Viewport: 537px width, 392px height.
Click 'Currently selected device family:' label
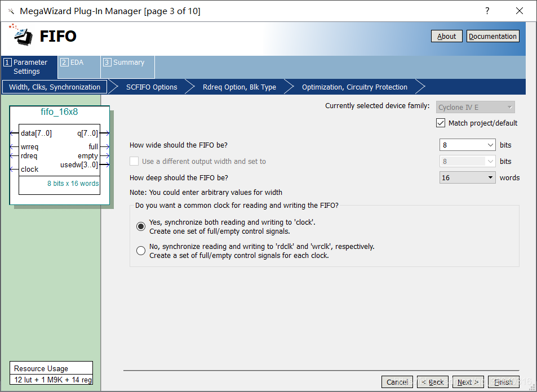point(378,106)
